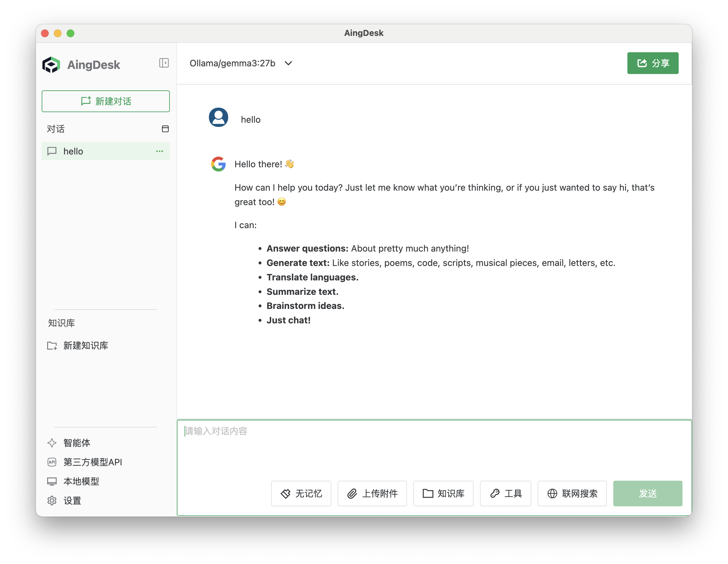The image size is (728, 564).
Task: Collapse the sidebar with the panel icon
Action: [164, 63]
